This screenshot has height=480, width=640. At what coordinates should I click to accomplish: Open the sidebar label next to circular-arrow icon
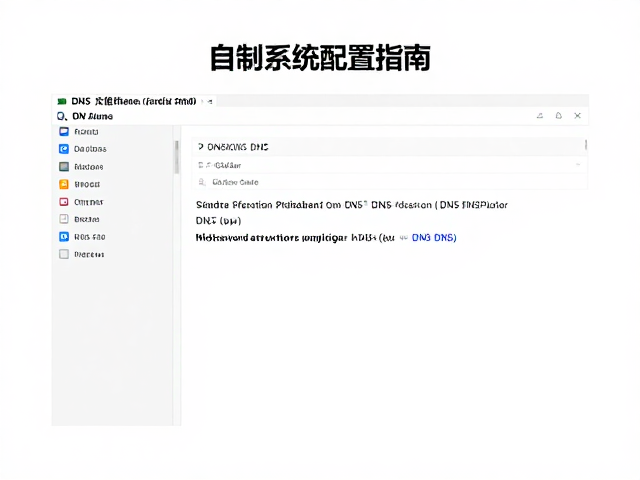pos(90,149)
